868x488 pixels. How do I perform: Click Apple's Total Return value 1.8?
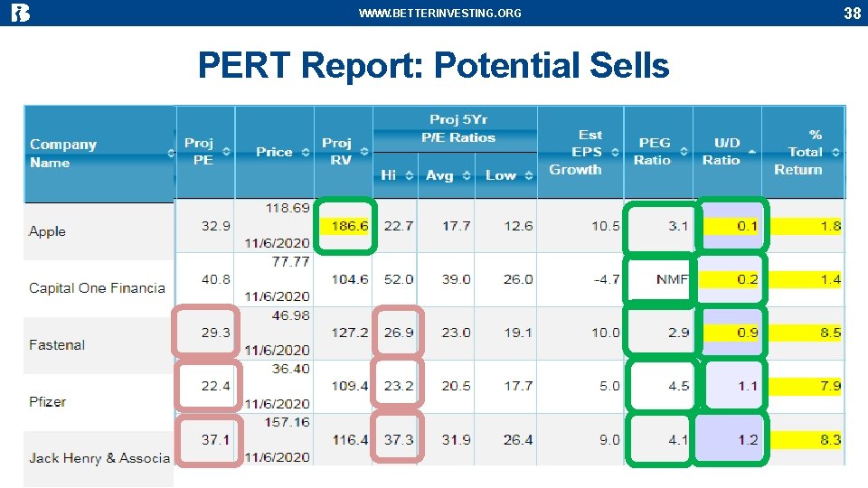pyautogui.click(x=831, y=226)
